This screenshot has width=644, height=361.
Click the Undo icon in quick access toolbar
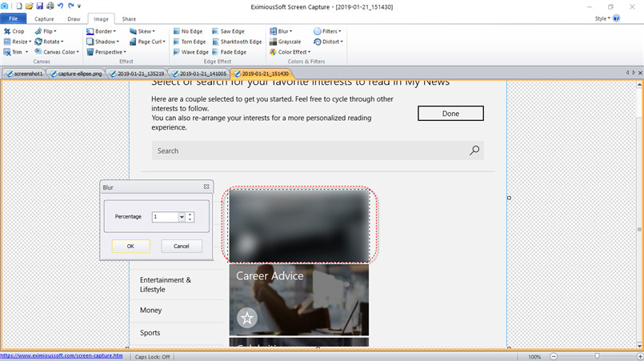pos(60,6)
